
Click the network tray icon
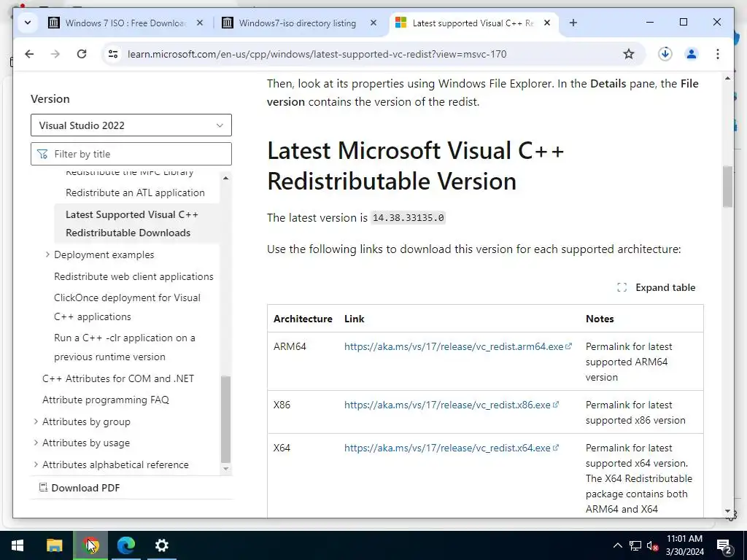pyautogui.click(x=635, y=545)
